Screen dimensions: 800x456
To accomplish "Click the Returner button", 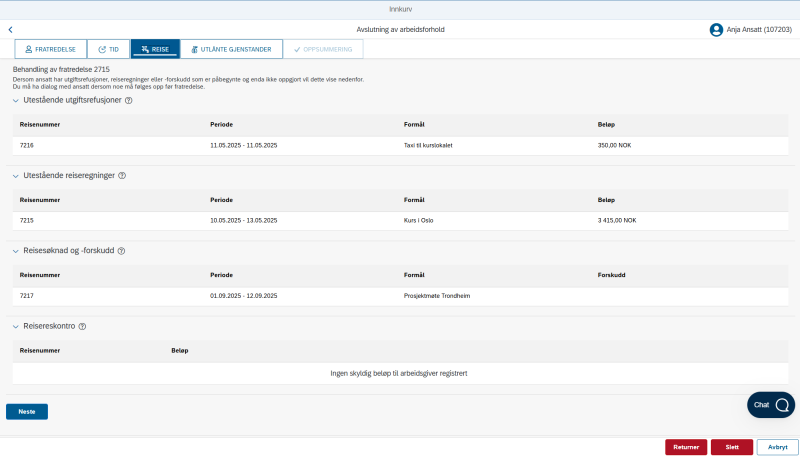I will [x=686, y=447].
